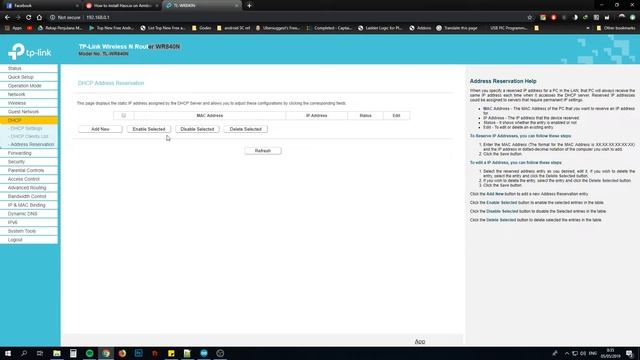Image resolution: width=640 pixels, height=360 pixels.
Task: Refresh the reservation list
Action: pos(263,151)
